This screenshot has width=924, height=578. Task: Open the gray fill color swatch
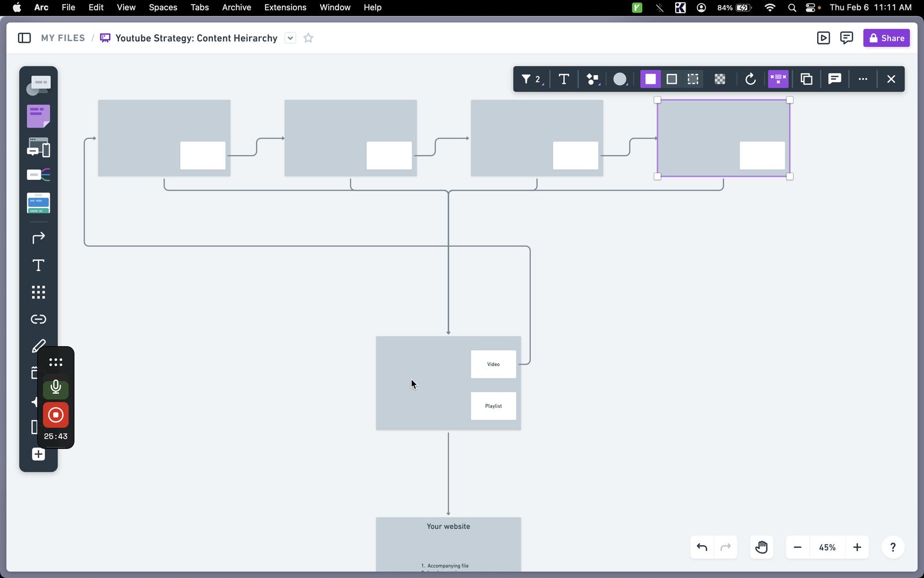pos(620,79)
